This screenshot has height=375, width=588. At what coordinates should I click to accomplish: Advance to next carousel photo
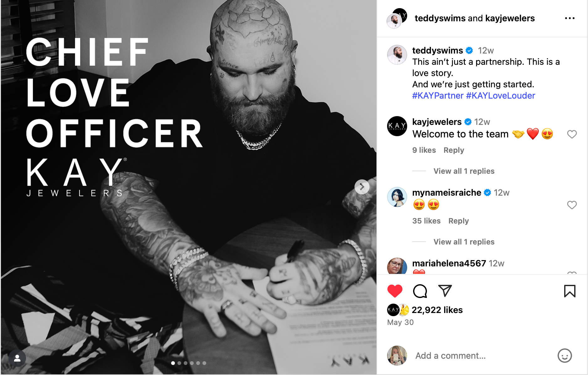pos(362,187)
